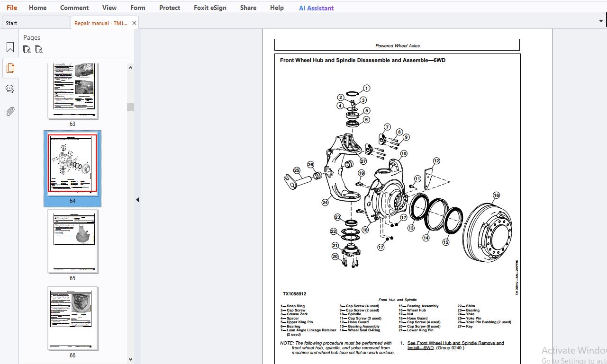
Task: Open the Foxit eSign tab
Action: point(210,8)
